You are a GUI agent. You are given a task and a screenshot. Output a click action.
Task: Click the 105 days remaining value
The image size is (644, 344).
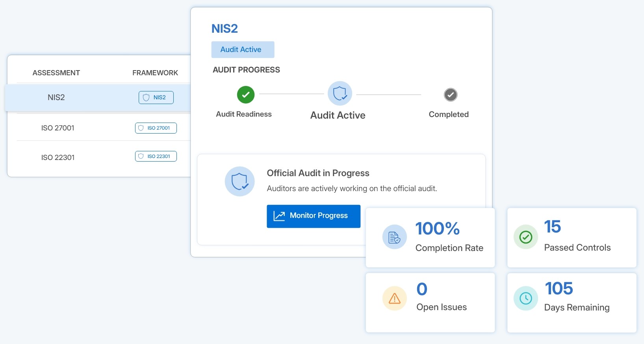coord(559,288)
